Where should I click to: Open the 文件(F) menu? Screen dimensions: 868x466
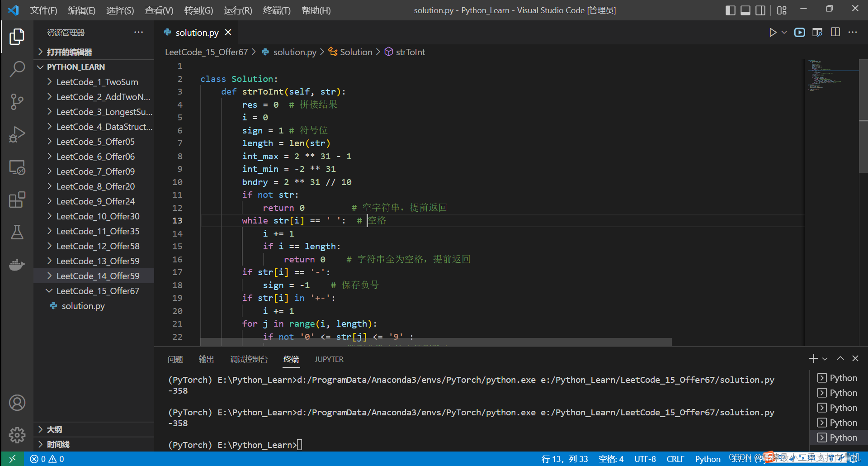click(44, 10)
